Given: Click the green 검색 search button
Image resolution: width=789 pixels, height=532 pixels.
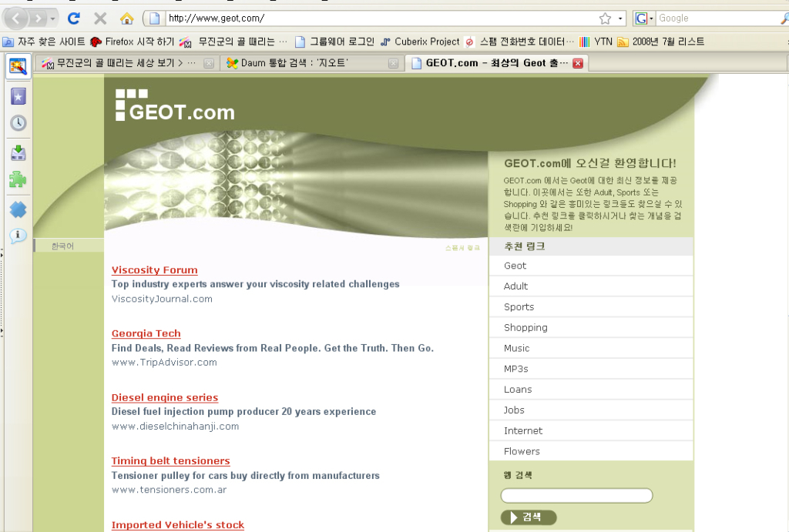Looking at the screenshot, I should click(x=529, y=517).
